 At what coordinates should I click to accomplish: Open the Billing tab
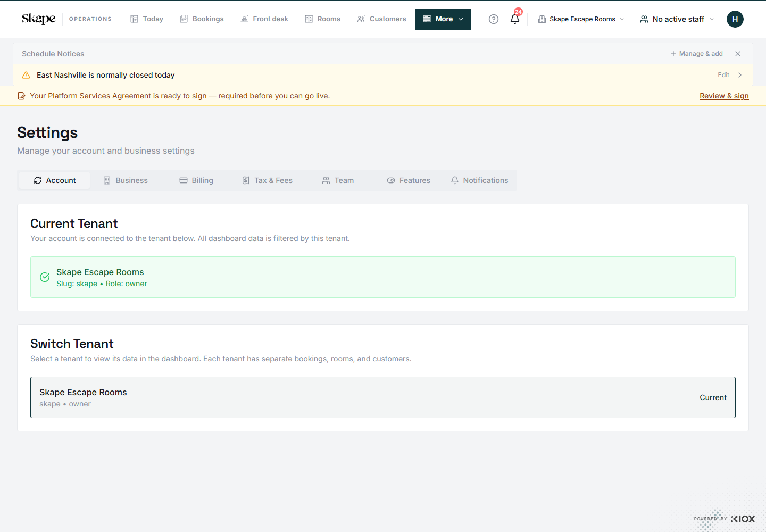tap(196, 180)
